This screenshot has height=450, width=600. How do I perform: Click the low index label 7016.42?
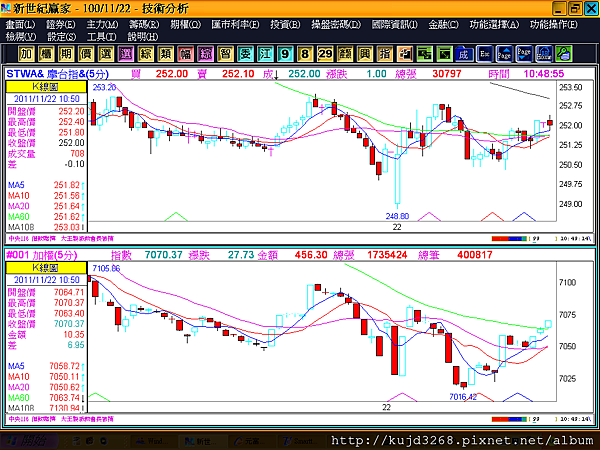[x=463, y=397]
